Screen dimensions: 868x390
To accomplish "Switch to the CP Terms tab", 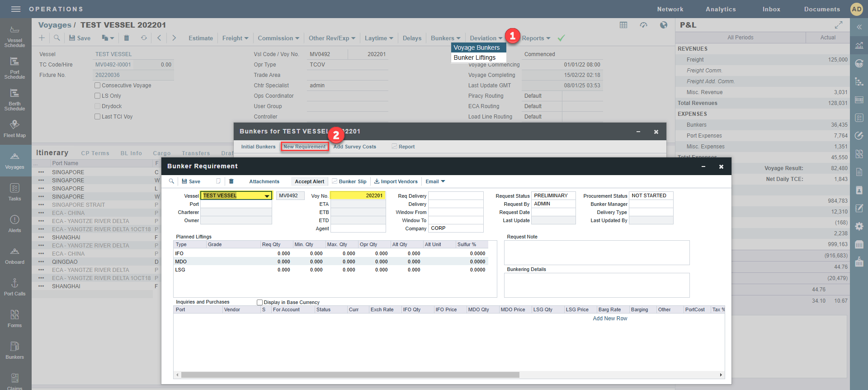I will pyautogui.click(x=95, y=153).
